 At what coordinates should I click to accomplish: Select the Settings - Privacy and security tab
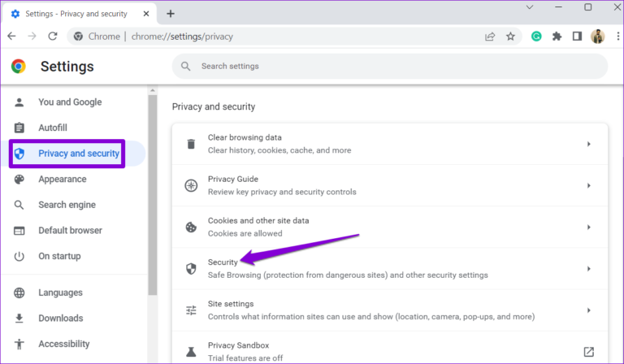[80, 14]
